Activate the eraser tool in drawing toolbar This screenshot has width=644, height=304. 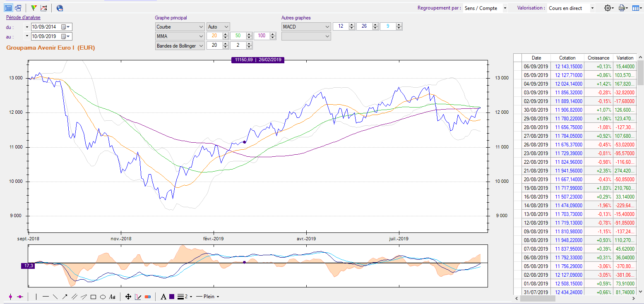point(148,297)
